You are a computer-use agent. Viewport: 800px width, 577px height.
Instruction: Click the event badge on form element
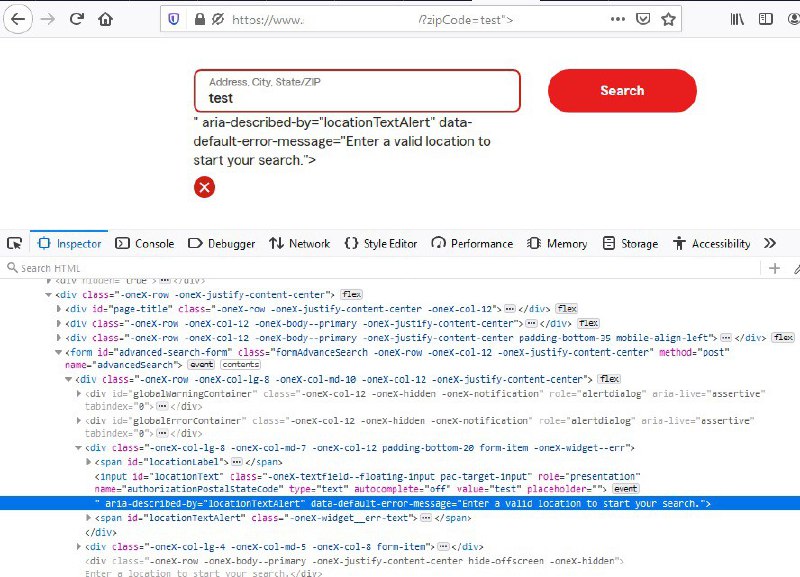(x=202, y=365)
